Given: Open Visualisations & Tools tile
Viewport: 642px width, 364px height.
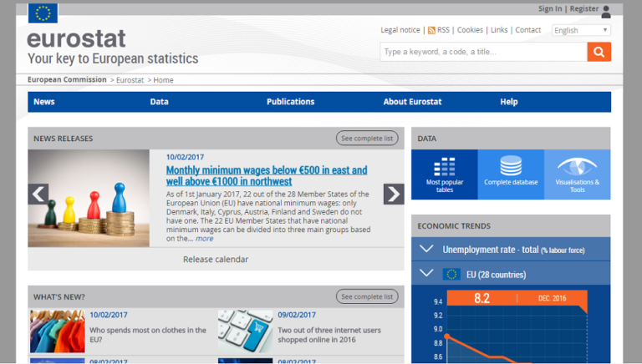Looking at the screenshot, I should [578, 174].
